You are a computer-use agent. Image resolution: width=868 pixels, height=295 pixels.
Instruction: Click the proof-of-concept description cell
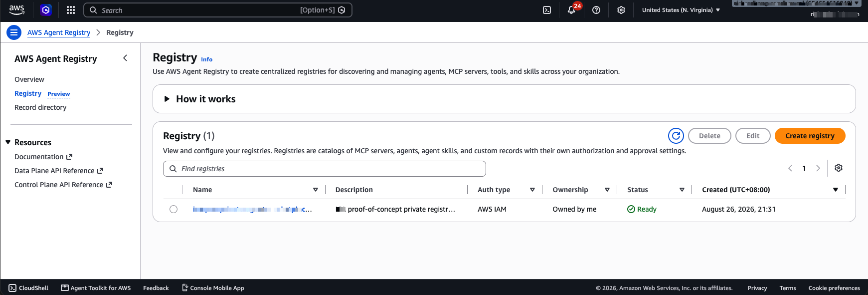tap(395, 209)
